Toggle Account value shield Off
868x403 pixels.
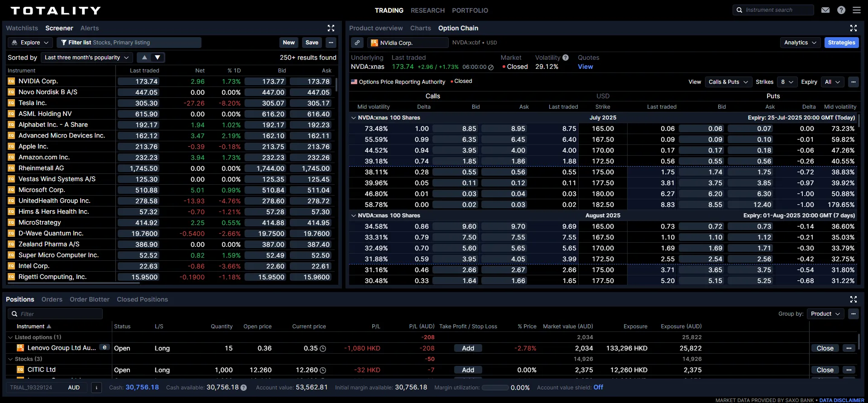[x=598, y=387]
